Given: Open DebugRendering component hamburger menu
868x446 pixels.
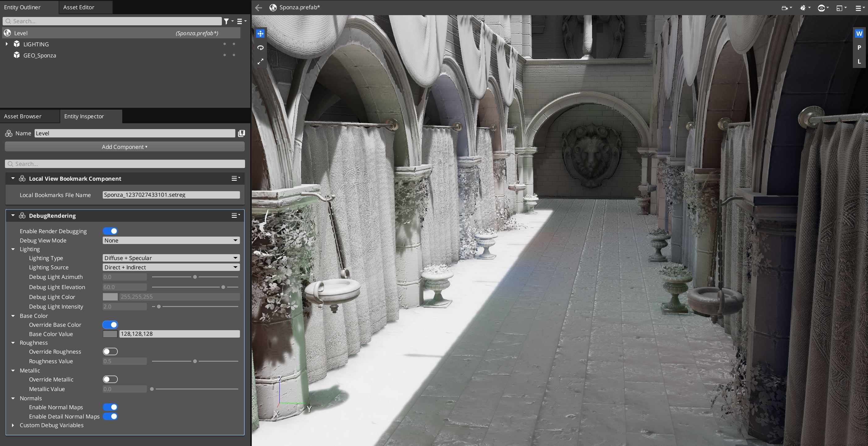Looking at the screenshot, I should point(235,216).
